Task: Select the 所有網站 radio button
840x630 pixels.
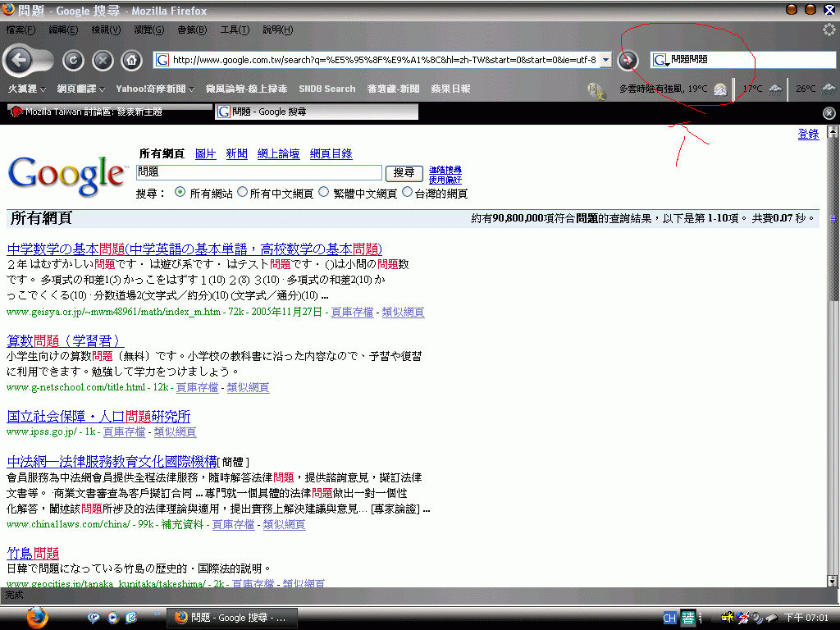Action: [180, 193]
